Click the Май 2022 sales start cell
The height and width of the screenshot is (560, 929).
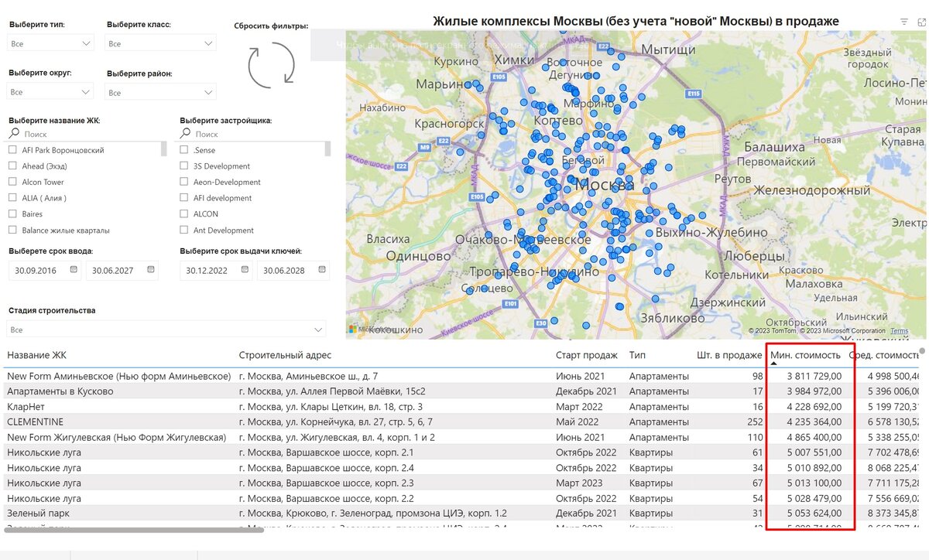pos(578,422)
